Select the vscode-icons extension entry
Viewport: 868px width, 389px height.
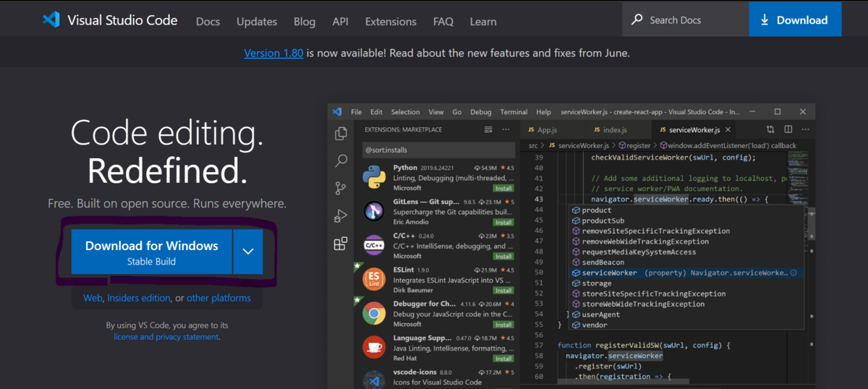[x=438, y=377]
